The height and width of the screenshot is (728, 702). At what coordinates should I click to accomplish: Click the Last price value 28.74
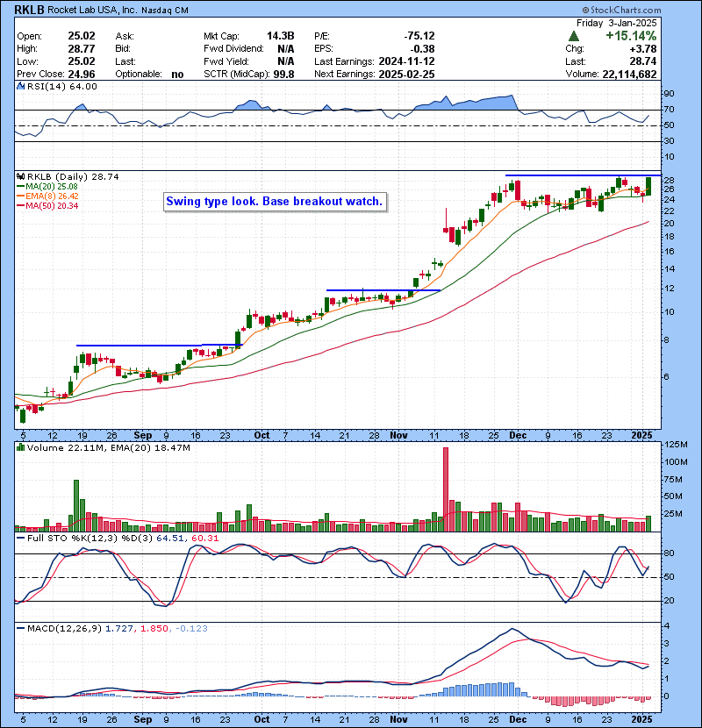tap(643, 61)
